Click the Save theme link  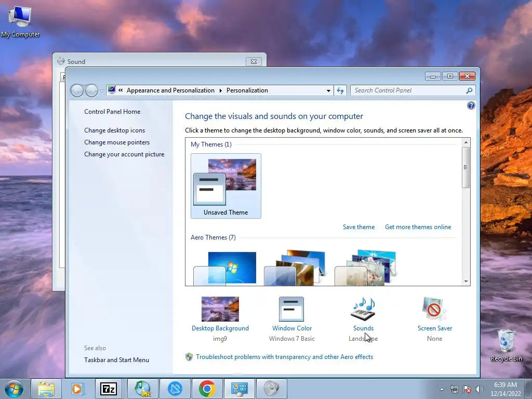tap(358, 227)
